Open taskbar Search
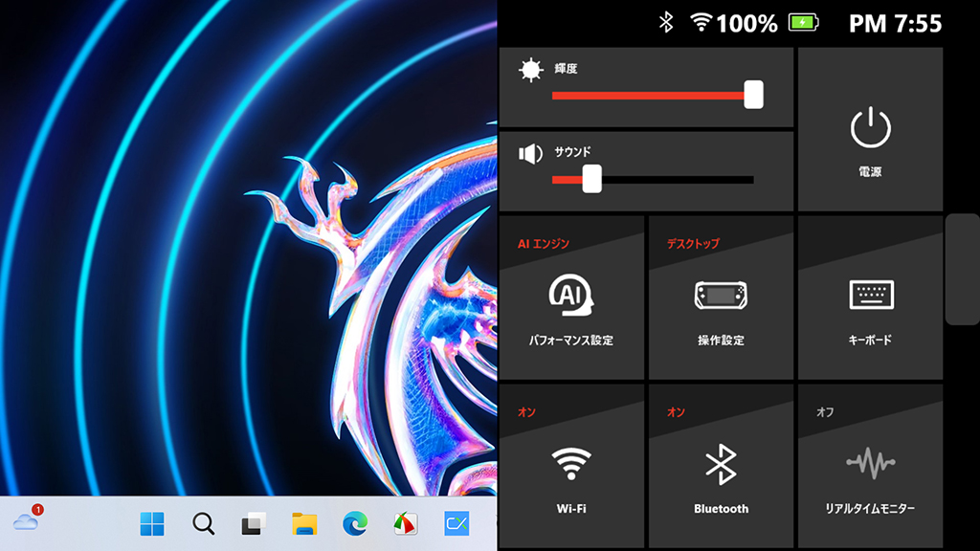Viewport: 980px width, 551px height. coord(203,523)
